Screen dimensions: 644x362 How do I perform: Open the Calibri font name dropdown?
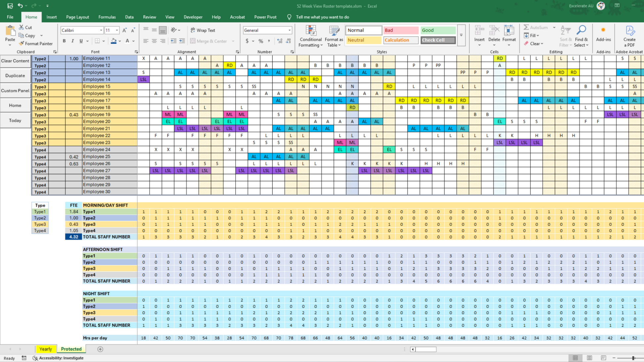tap(101, 30)
